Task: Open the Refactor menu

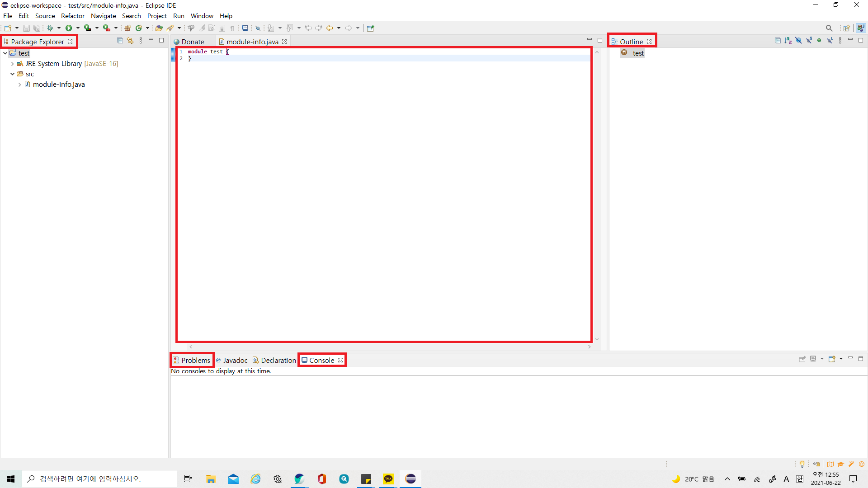Action: coord(72,16)
